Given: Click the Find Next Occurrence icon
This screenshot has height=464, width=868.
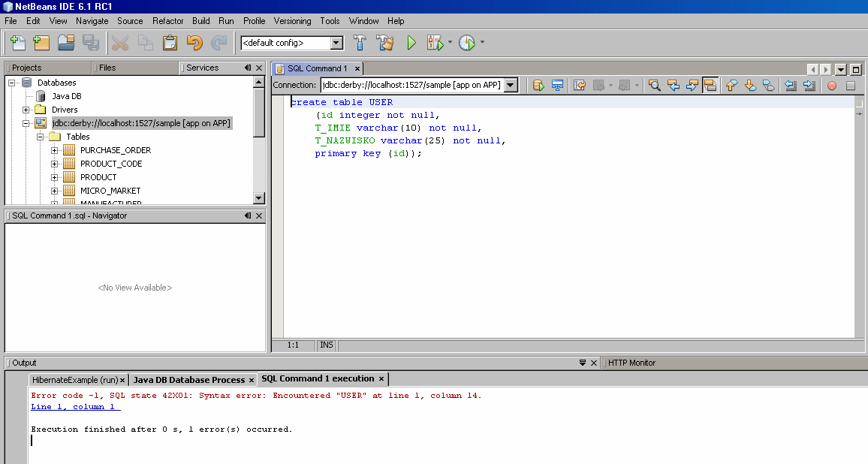Looking at the screenshot, I should point(692,86).
